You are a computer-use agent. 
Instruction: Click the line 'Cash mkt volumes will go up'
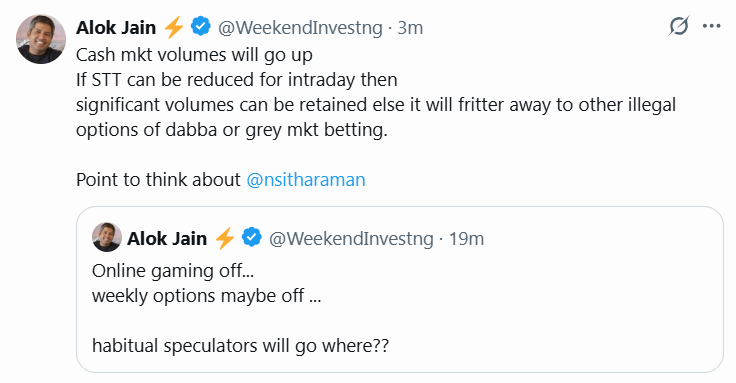[194, 55]
